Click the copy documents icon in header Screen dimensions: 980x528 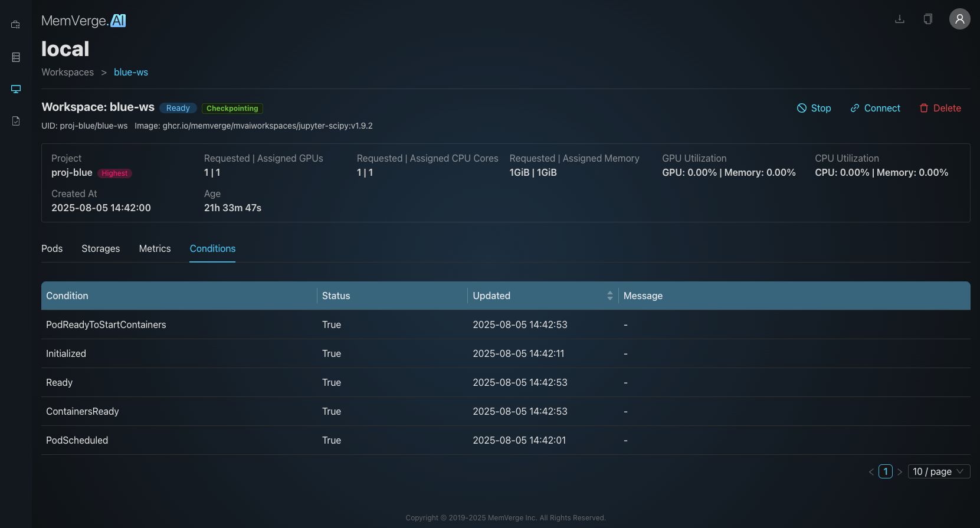click(927, 19)
